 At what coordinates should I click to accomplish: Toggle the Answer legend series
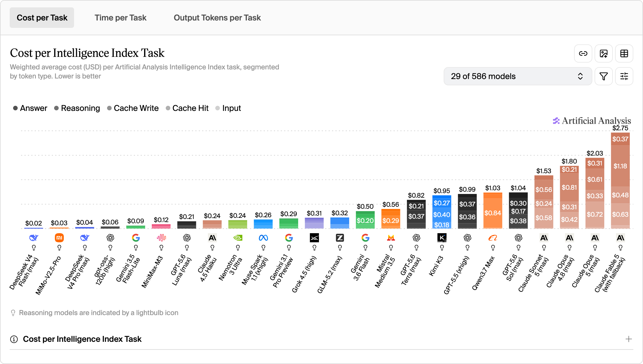(x=30, y=108)
